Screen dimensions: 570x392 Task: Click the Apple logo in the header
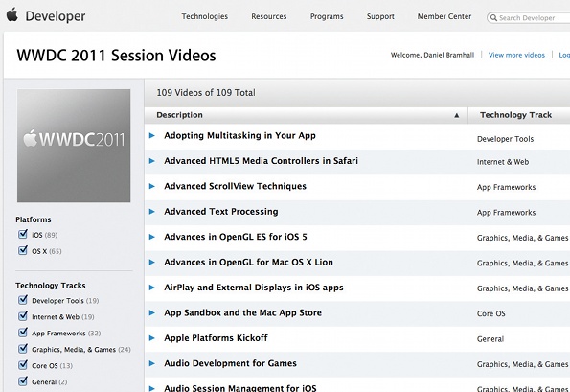(x=12, y=15)
